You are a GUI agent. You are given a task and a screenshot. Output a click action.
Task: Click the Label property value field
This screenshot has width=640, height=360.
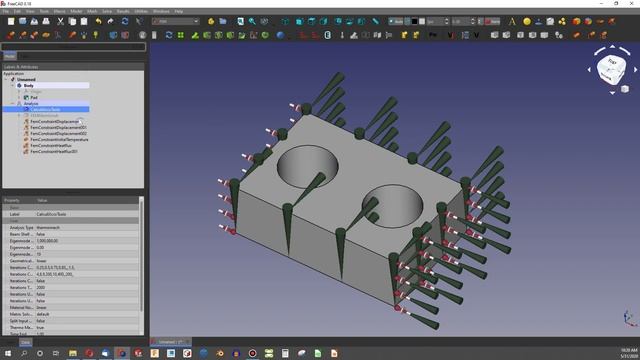87,214
